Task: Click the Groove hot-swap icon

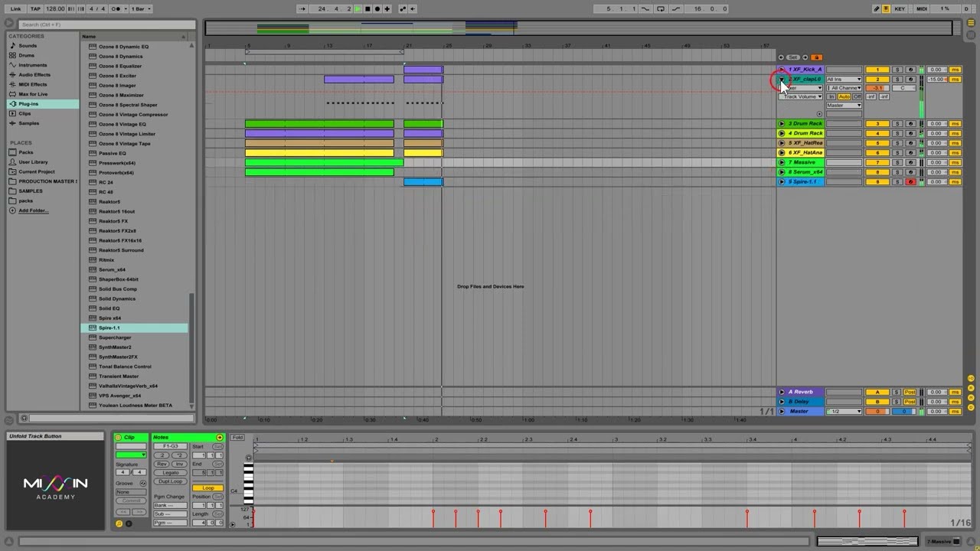Action: coord(143,483)
